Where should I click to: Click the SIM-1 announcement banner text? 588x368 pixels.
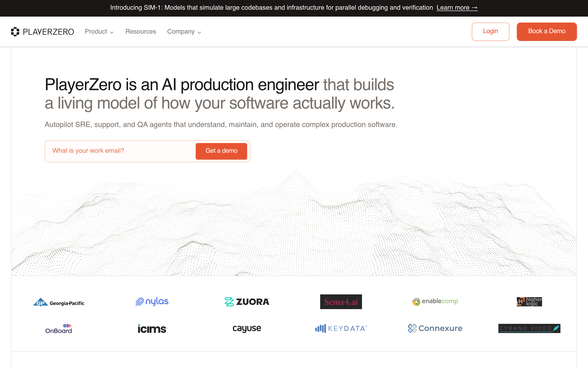coord(271,8)
